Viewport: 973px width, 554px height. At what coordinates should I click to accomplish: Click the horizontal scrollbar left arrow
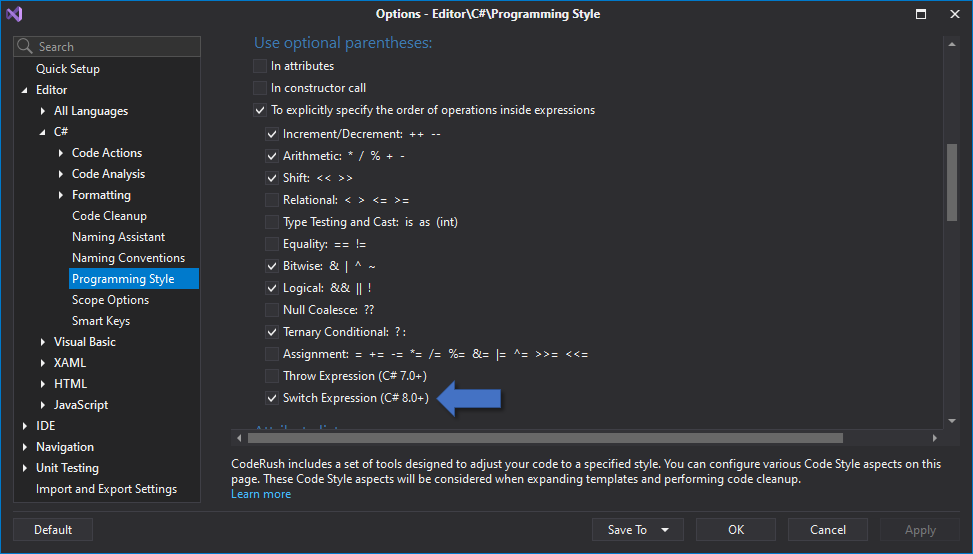(239, 438)
